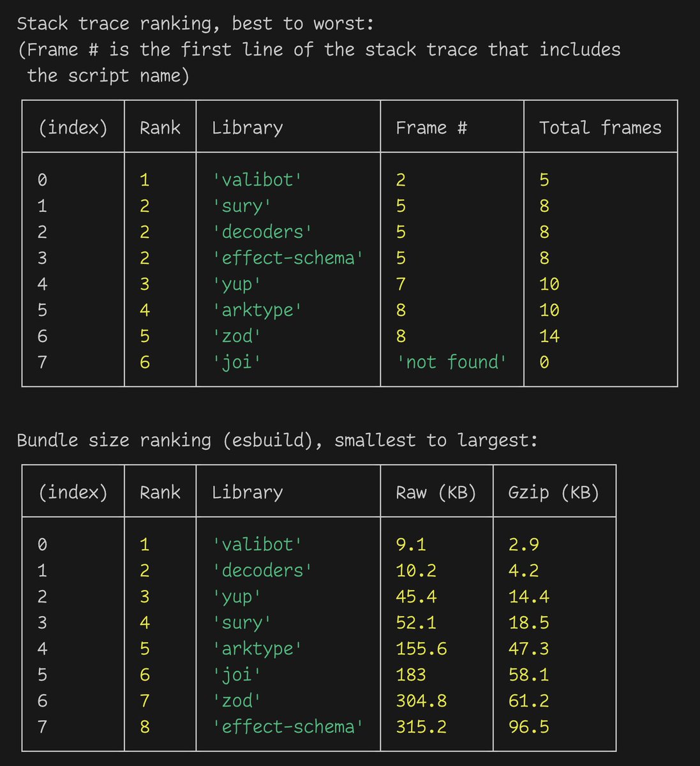The height and width of the screenshot is (766, 700).
Task: Click gzip size value 4.2
Action: coord(524,571)
